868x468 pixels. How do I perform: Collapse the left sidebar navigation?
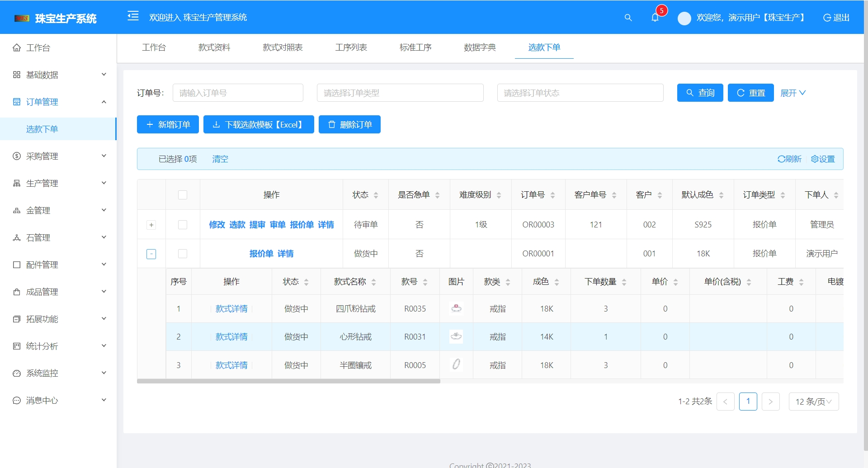pos(133,16)
